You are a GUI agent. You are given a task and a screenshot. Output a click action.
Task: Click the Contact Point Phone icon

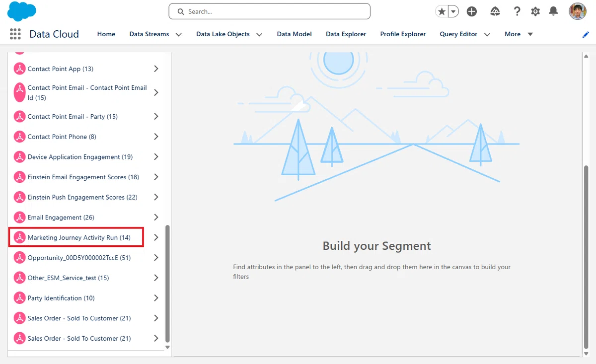[19, 137]
